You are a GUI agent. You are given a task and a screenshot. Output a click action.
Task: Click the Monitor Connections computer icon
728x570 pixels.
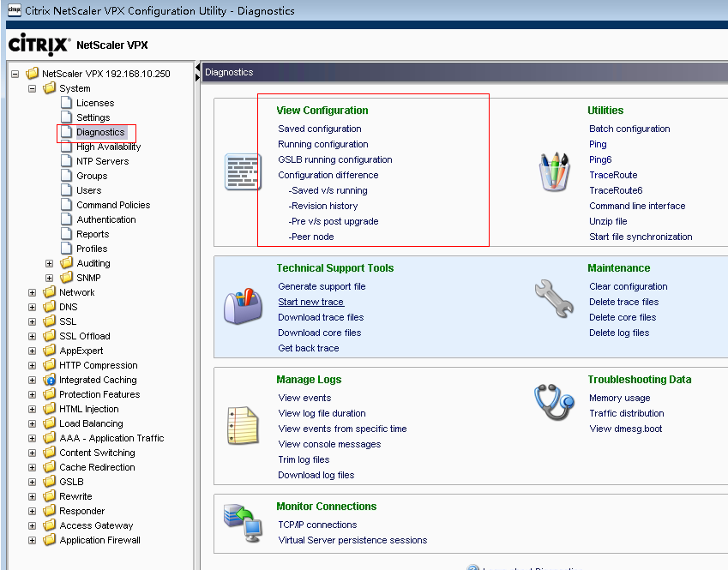[x=242, y=522]
